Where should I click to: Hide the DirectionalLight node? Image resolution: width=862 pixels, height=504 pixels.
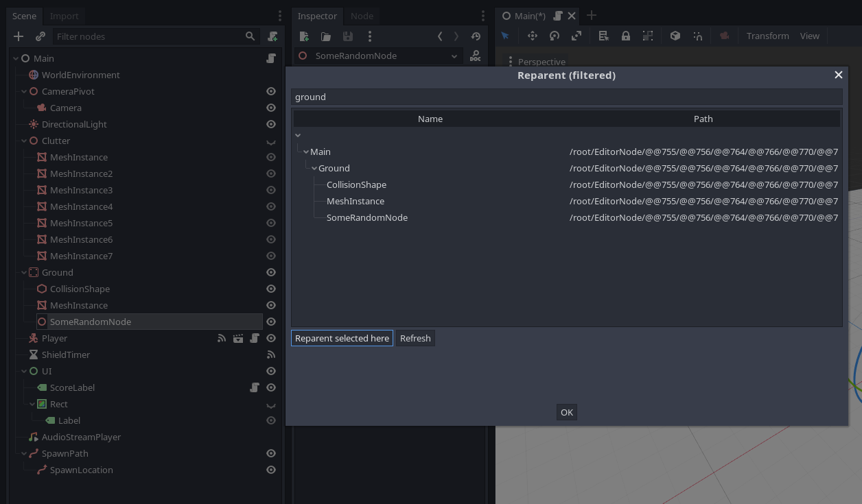tap(271, 124)
